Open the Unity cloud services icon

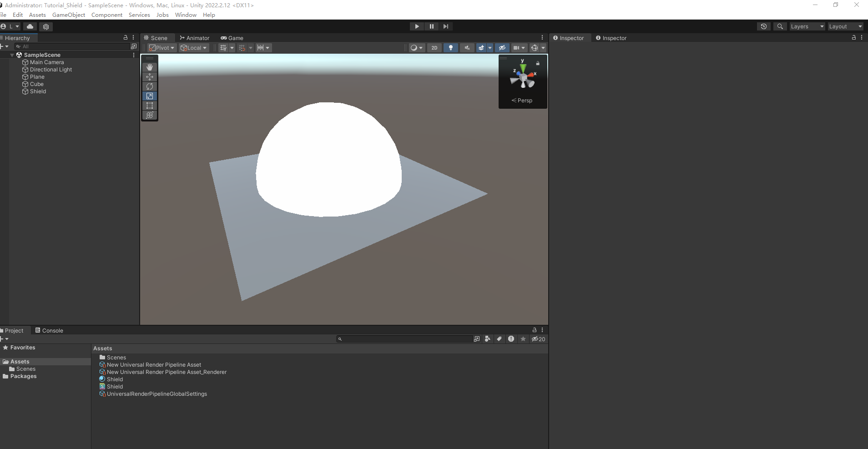[x=30, y=26]
